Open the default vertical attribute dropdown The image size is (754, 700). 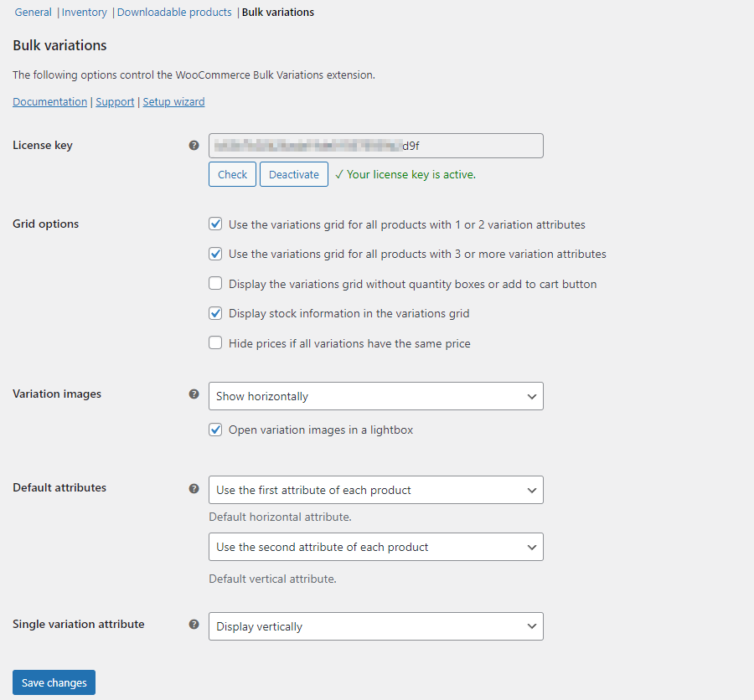[374, 547]
